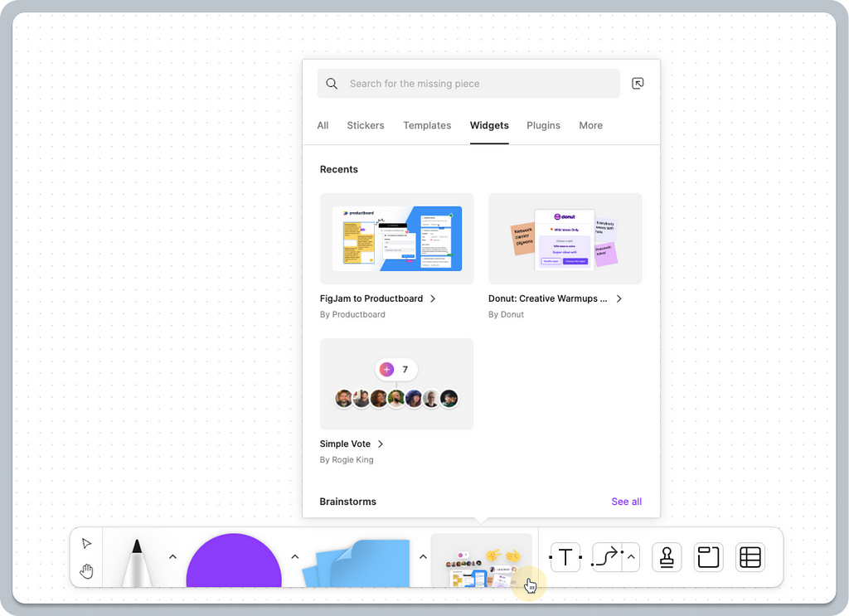Viewport: 849px width, 616px height.
Task: Click the pop-out panel icon beside search
Action: [x=638, y=84]
